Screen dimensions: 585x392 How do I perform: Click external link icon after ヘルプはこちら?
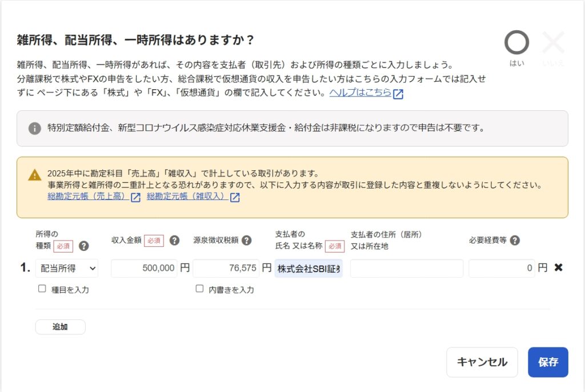tap(398, 94)
